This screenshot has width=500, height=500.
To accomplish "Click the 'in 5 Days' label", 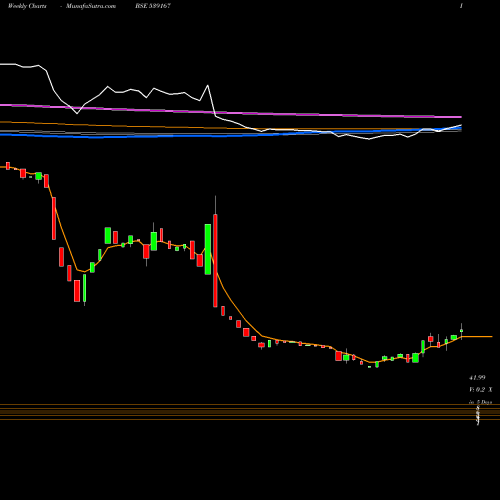I will [481, 402].
